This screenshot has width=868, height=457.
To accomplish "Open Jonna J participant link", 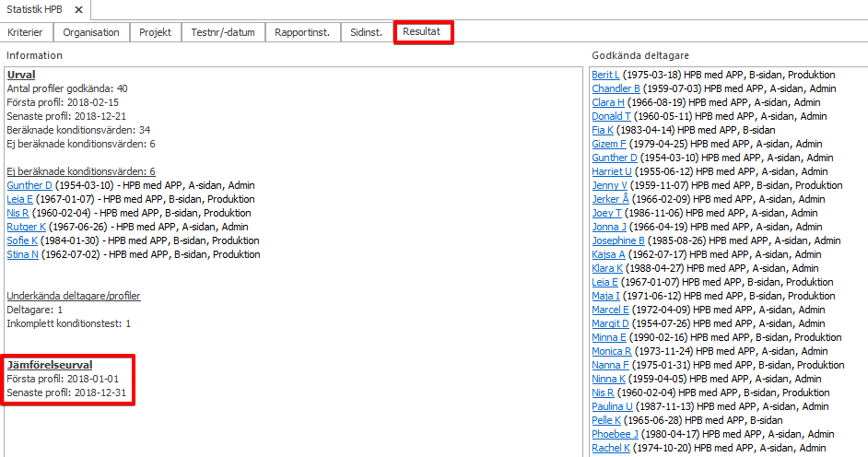I will [x=609, y=227].
